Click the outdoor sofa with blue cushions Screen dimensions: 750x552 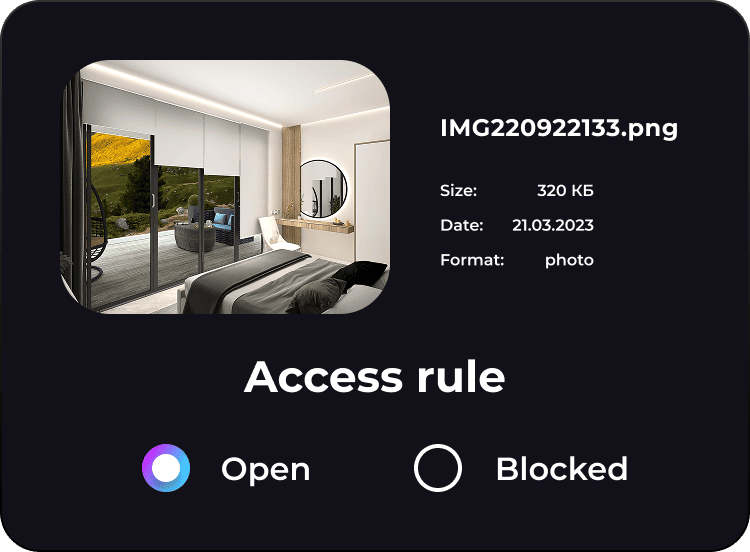point(221,223)
